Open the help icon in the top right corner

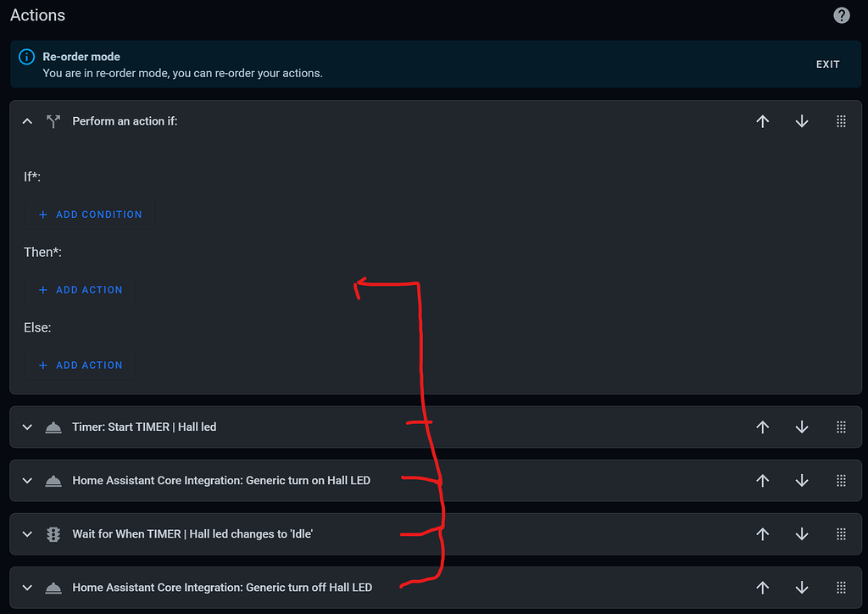pos(841,14)
